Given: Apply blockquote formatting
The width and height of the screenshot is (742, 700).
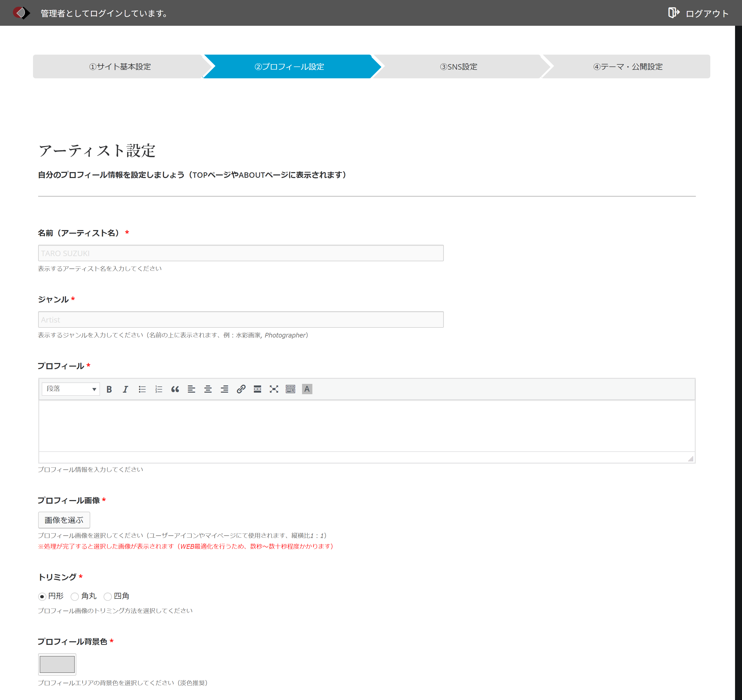Looking at the screenshot, I should [175, 389].
